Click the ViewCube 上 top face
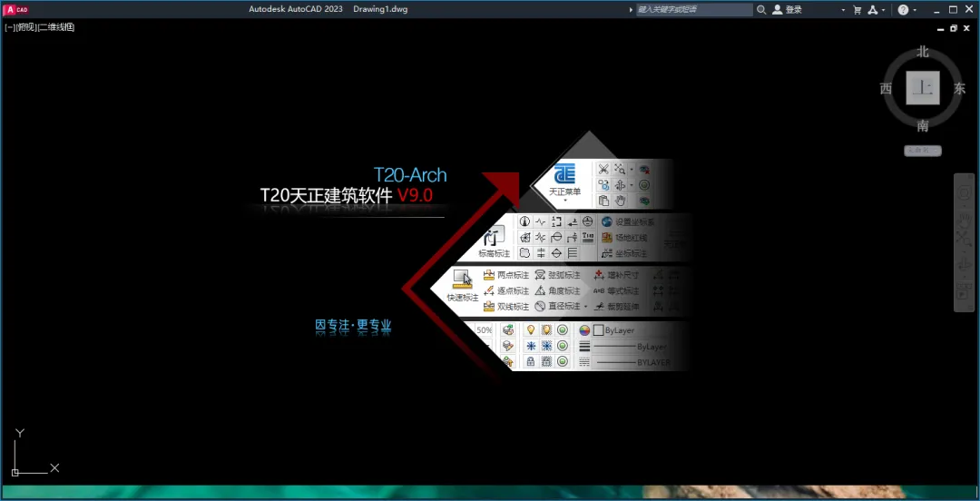Image resolution: width=980 pixels, height=501 pixels. [x=923, y=88]
